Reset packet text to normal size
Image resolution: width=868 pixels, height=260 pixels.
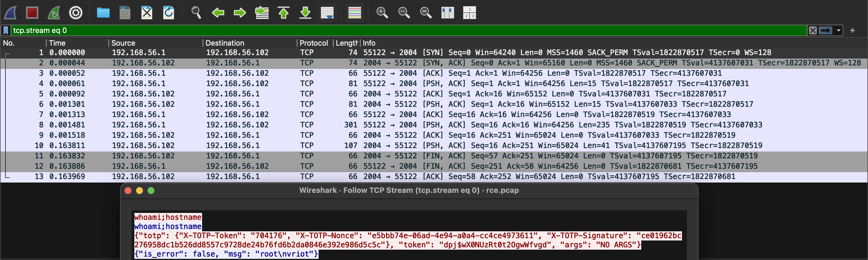click(x=426, y=13)
